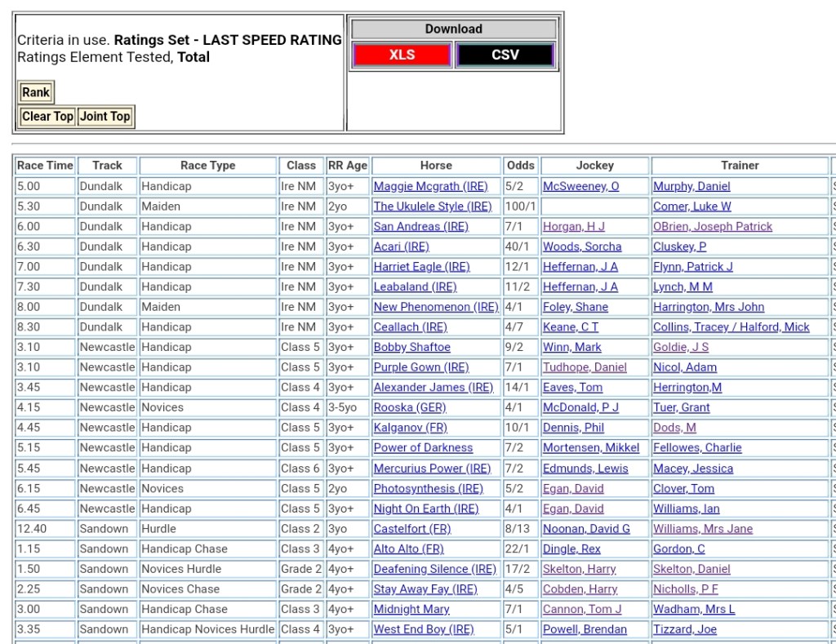Open trainer Macey, Jessica page
The image size is (836, 644).
[692, 469]
